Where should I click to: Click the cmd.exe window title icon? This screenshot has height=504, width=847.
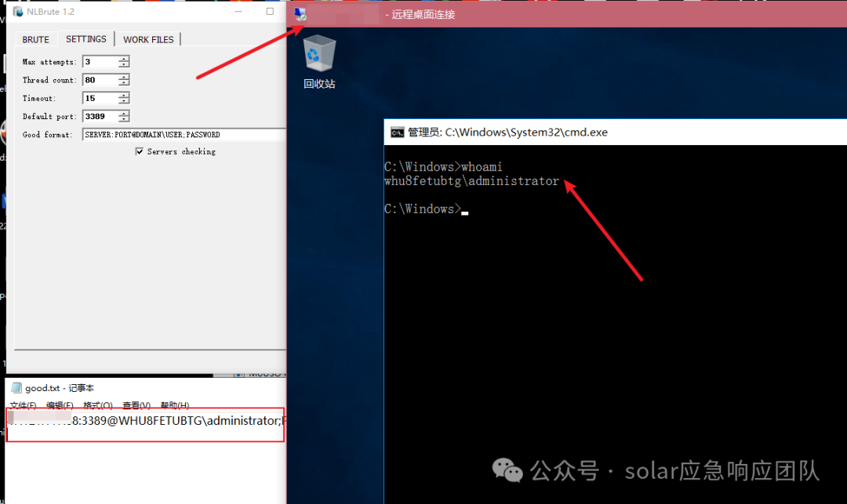tap(397, 132)
